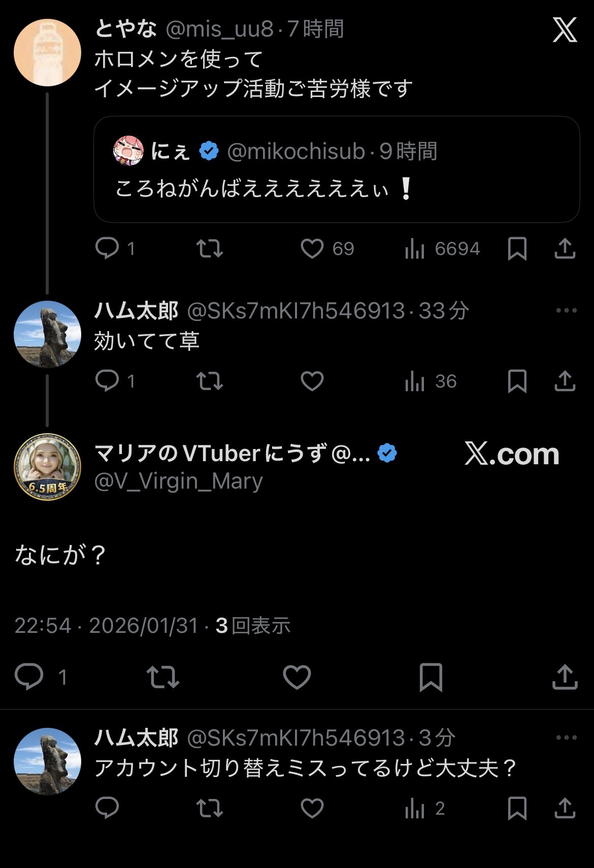Like the main "なにが？" post
Screen dimensions: 594x868
click(296, 677)
